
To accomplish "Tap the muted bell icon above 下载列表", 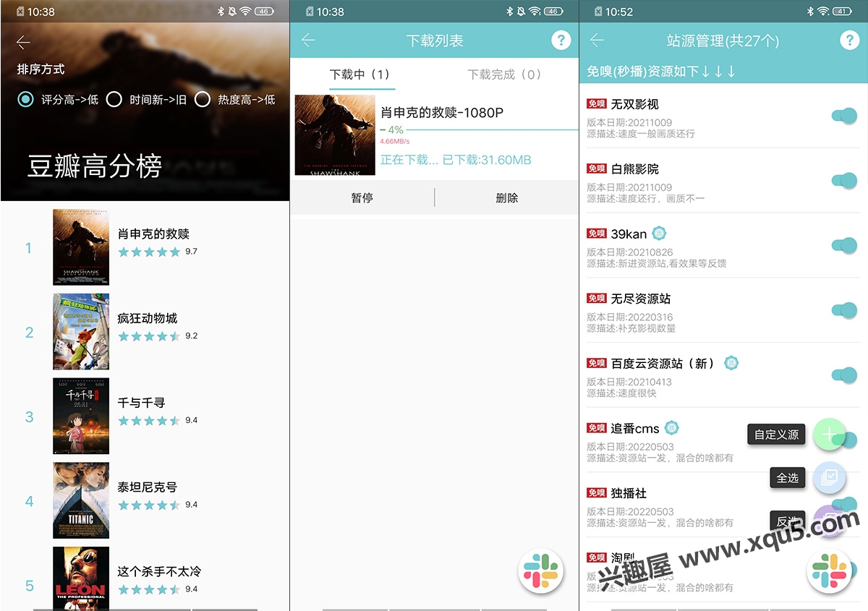I will [521, 12].
